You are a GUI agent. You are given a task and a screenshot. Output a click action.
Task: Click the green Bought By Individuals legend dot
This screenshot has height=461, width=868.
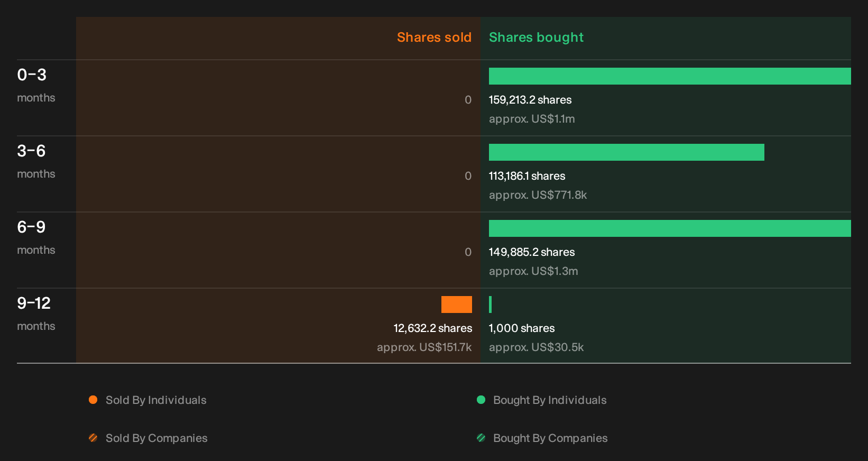click(481, 400)
